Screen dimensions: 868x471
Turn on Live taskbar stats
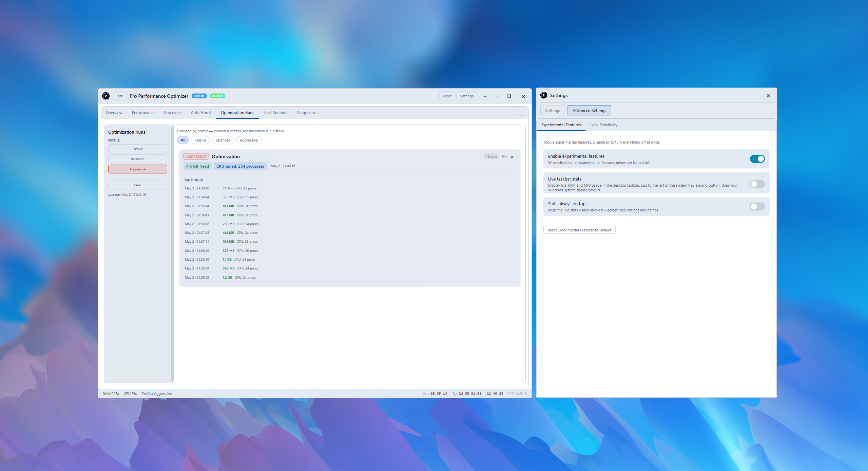pyautogui.click(x=757, y=184)
